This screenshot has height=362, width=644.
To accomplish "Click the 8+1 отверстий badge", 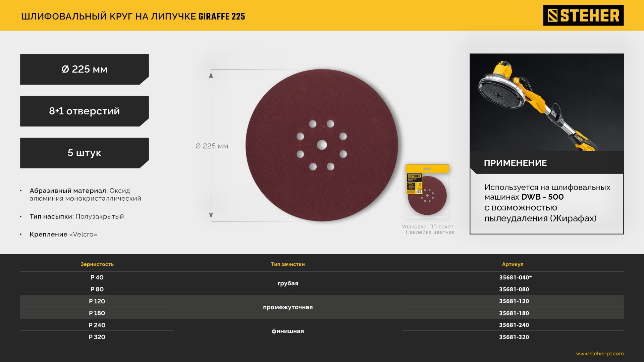I will point(84,111).
